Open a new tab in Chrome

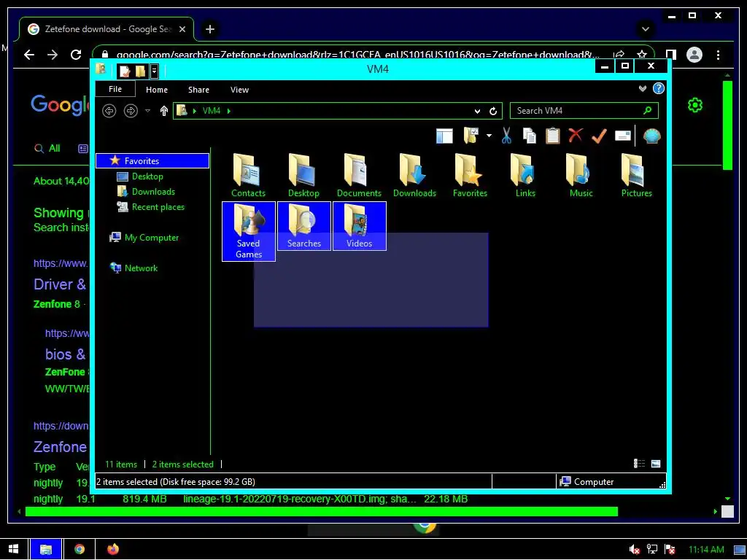[x=209, y=29]
